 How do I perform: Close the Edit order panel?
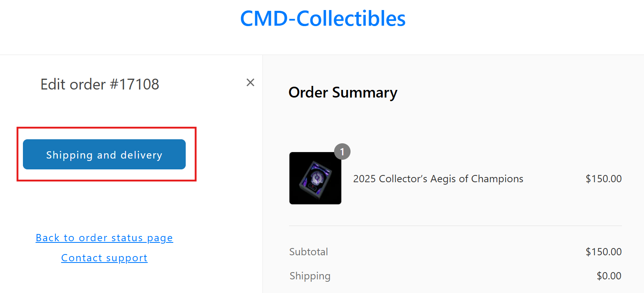click(250, 82)
